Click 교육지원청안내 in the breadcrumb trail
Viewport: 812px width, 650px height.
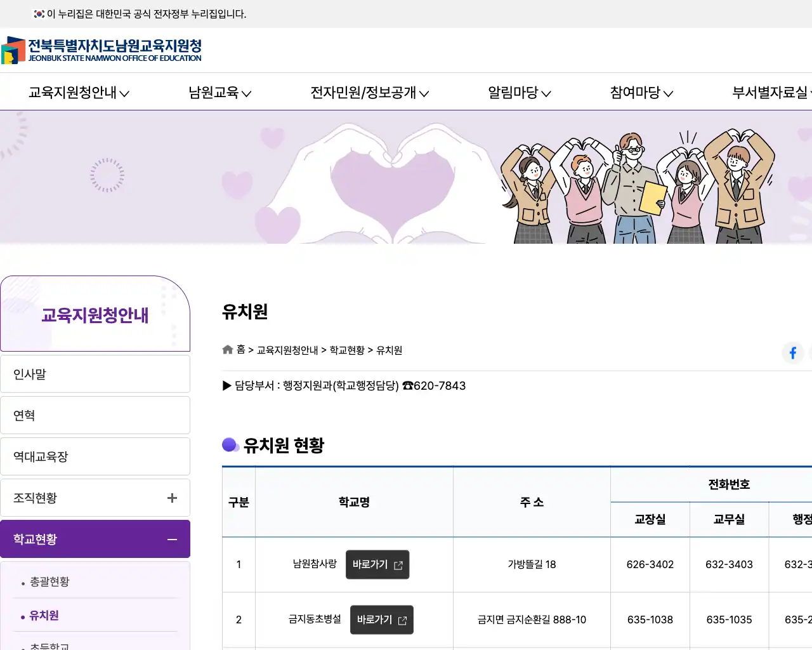[x=287, y=349]
